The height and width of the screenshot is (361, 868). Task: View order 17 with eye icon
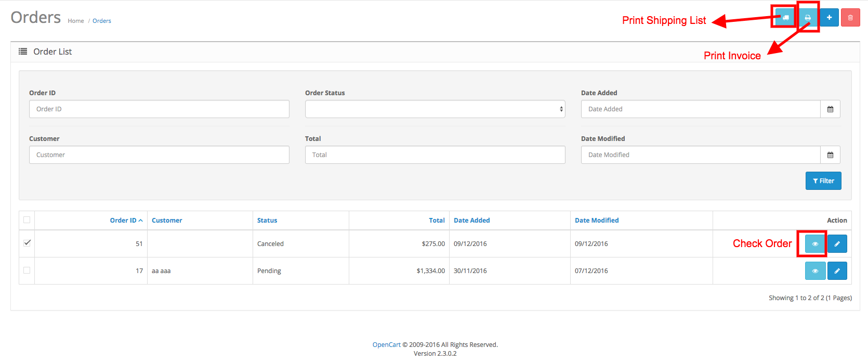(815, 271)
